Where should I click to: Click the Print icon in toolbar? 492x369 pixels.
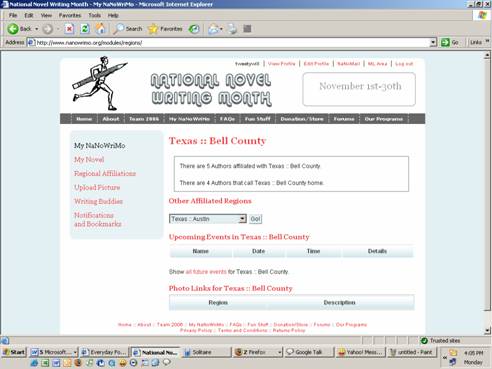[x=232, y=29]
